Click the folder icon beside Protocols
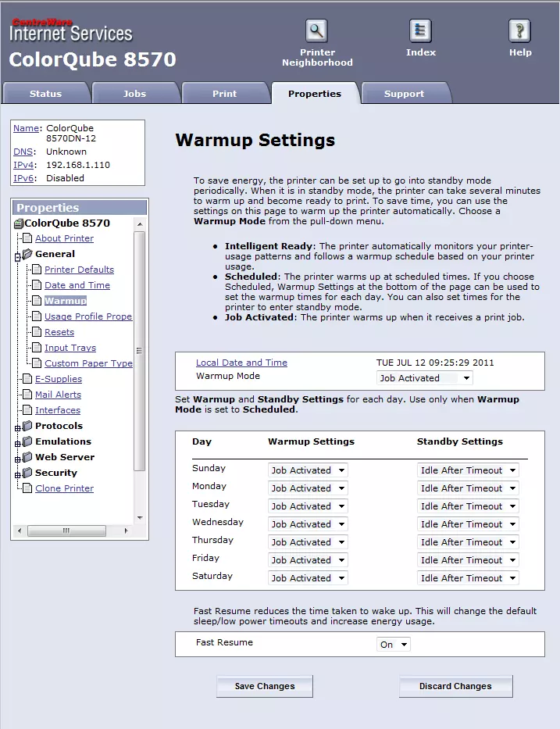Image resolution: width=560 pixels, height=729 pixels. [27, 426]
